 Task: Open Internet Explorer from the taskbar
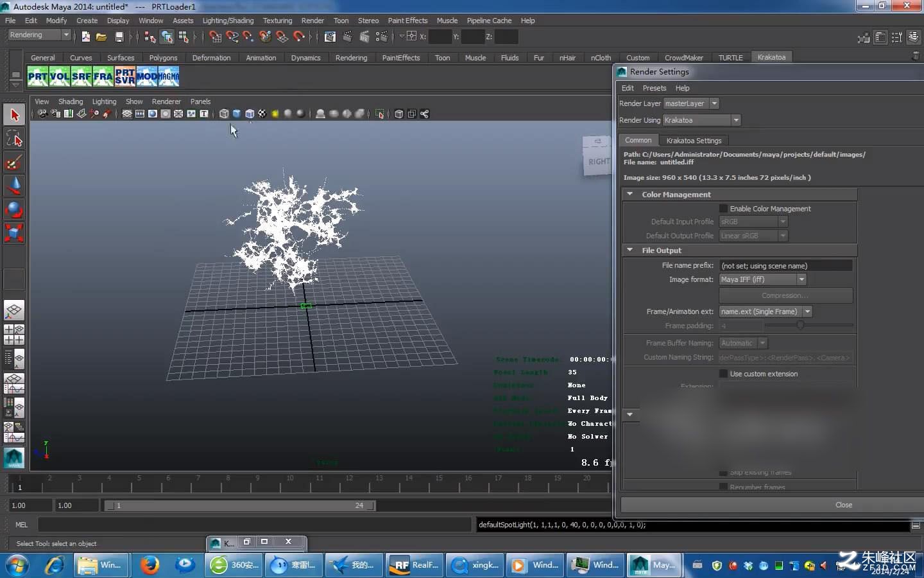point(55,565)
